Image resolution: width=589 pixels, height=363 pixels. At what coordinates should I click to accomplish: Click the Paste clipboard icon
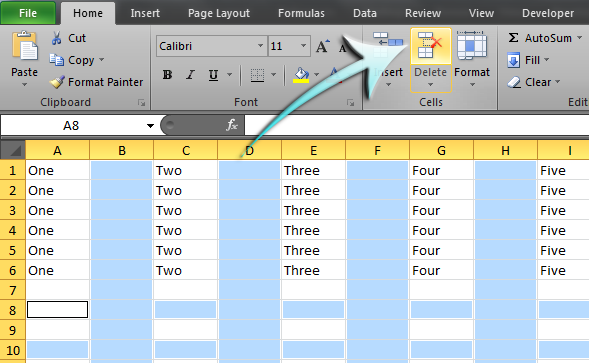[x=25, y=45]
